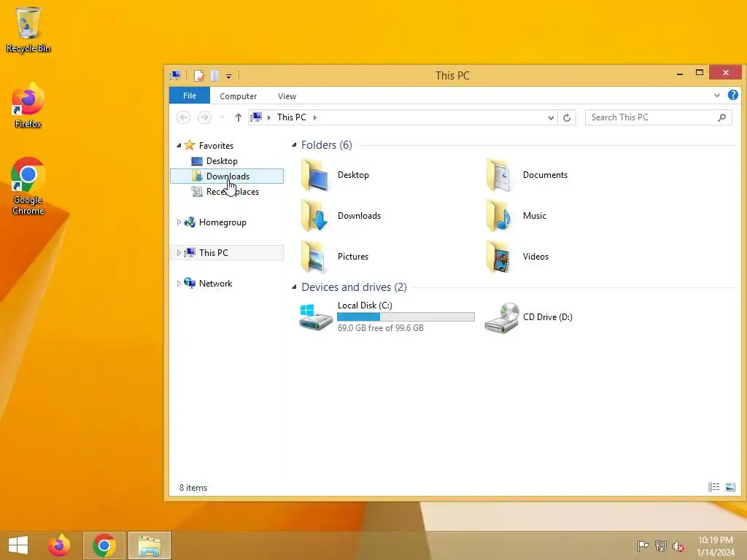Go up one level with Up arrow
The height and width of the screenshot is (560, 747).
pos(239,117)
